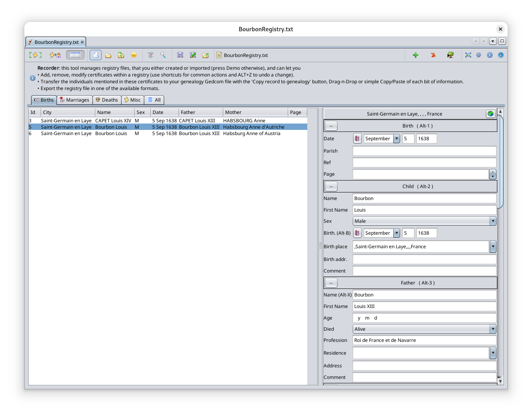Increase Page value with the up stepper

(x=493, y=172)
